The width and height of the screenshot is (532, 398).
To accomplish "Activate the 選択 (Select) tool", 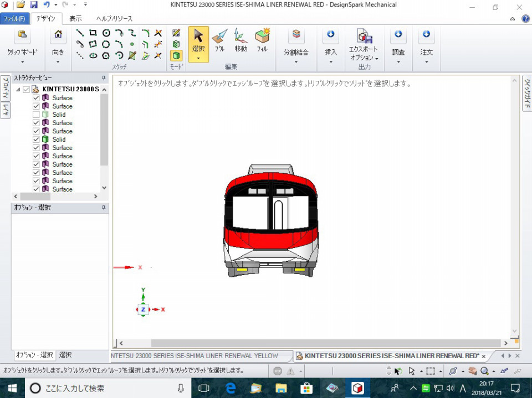I will (x=198, y=44).
